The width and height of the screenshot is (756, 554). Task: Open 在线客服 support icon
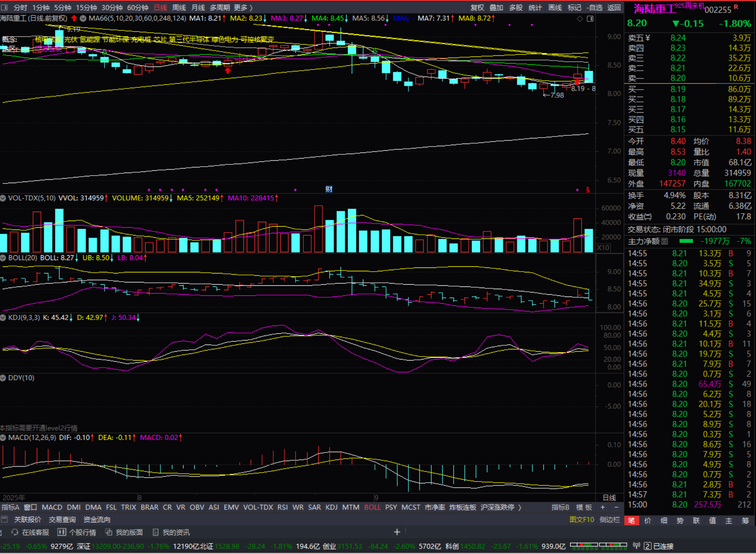[x=15, y=532]
